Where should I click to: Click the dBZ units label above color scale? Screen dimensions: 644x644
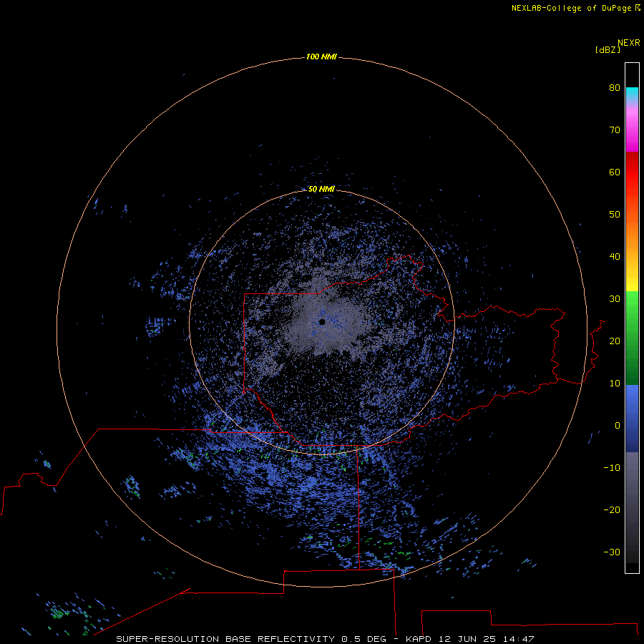[608, 50]
